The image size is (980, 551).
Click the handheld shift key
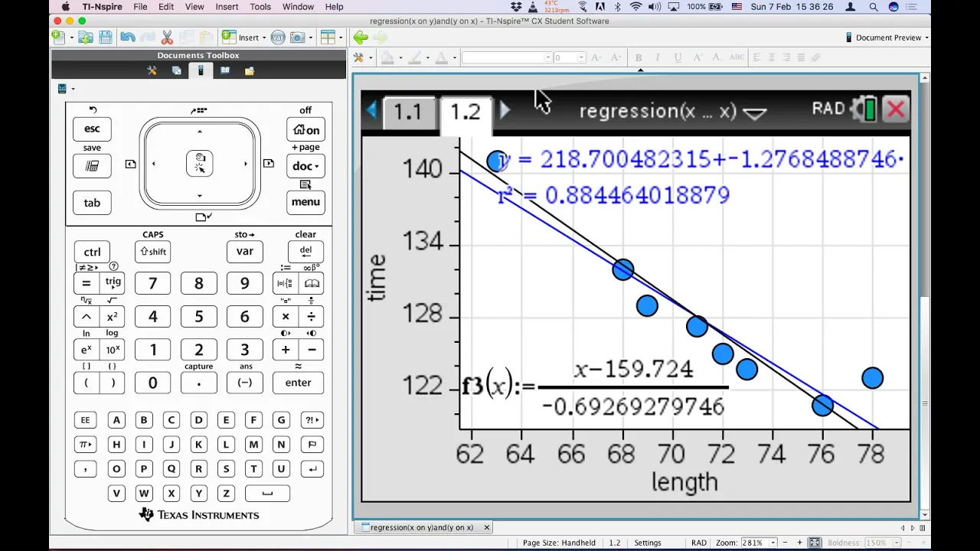pos(153,252)
